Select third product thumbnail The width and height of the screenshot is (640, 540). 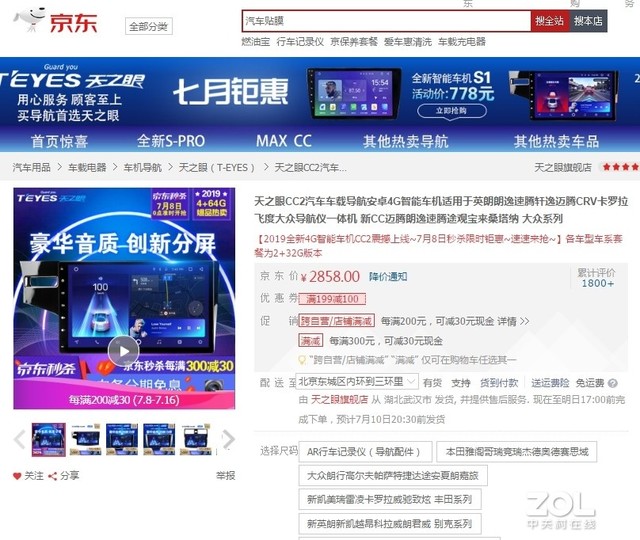pyautogui.click(x=122, y=440)
